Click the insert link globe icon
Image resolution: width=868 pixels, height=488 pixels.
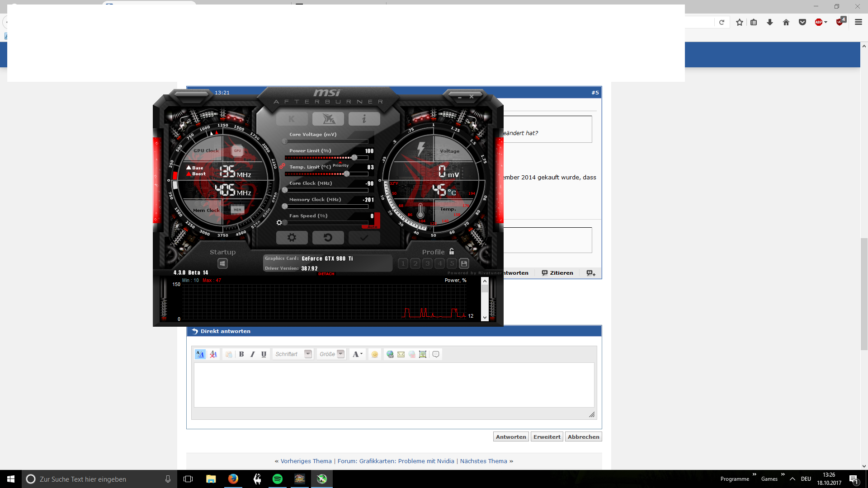click(x=390, y=355)
